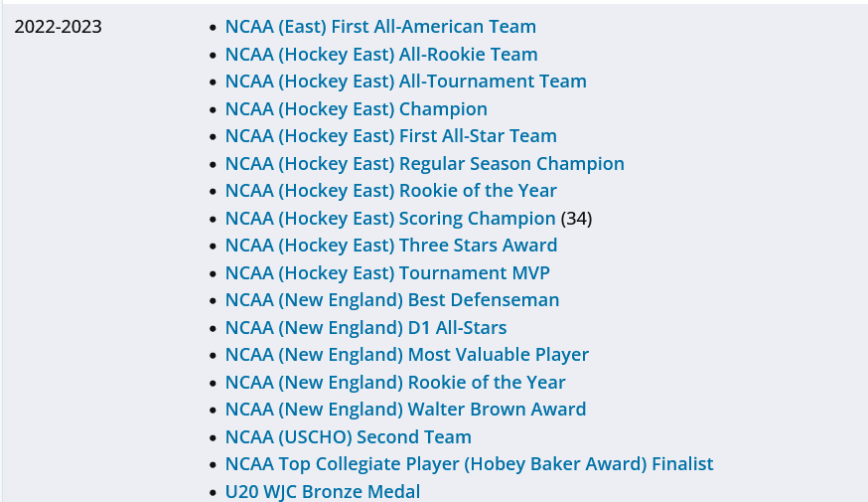
Task: Open Hobey Baker Award Finalist link
Action: click(469, 464)
